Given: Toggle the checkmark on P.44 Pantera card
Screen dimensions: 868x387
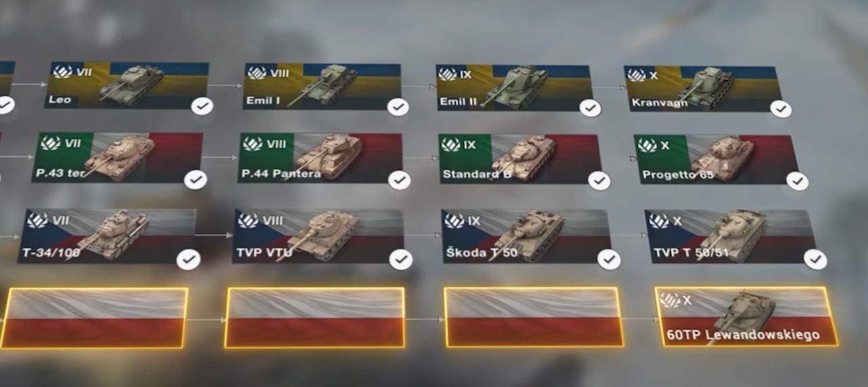Looking at the screenshot, I should click(399, 180).
